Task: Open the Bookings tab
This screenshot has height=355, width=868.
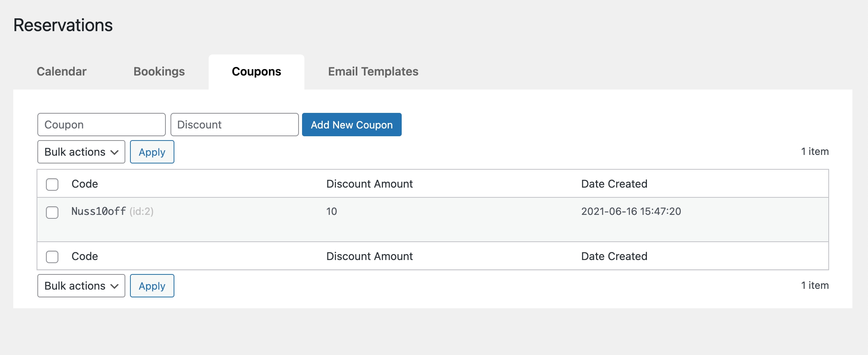Action: point(159,72)
